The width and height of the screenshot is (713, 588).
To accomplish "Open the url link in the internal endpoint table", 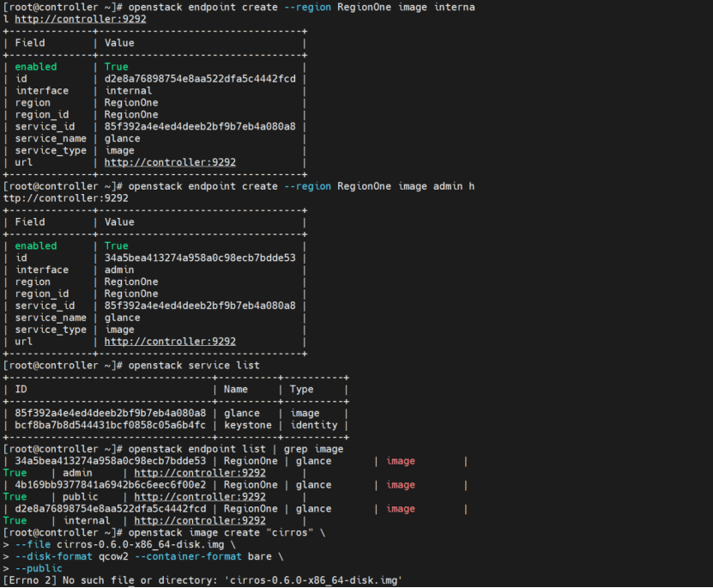I will 170,162.
